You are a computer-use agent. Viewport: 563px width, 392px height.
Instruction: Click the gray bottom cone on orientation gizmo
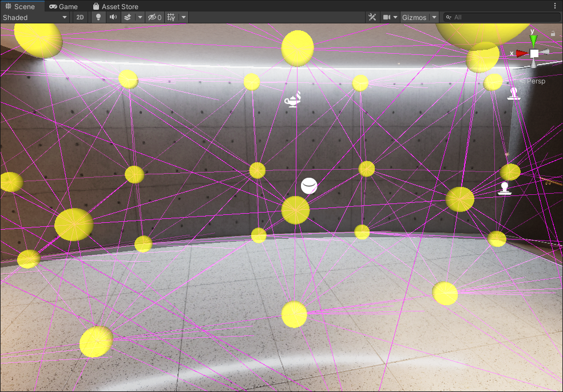pos(534,64)
